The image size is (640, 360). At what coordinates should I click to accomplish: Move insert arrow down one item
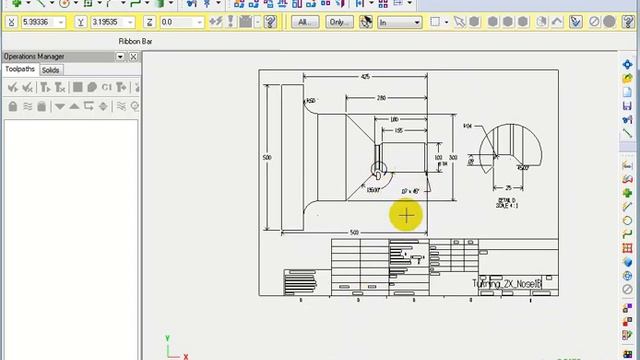[x=60, y=106]
